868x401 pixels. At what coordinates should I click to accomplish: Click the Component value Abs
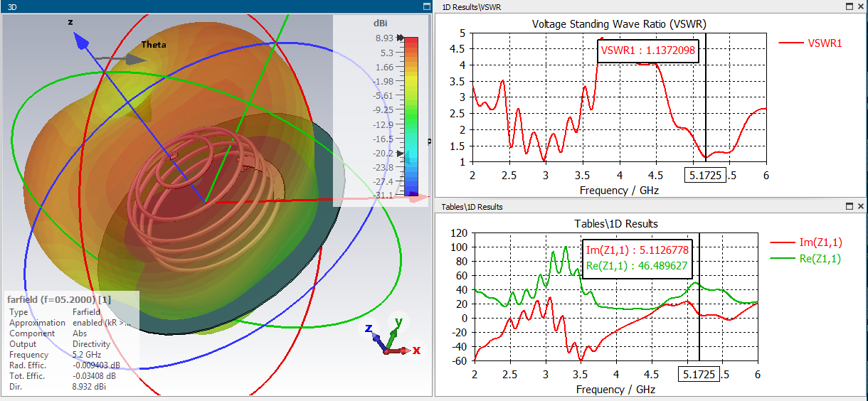(x=79, y=333)
